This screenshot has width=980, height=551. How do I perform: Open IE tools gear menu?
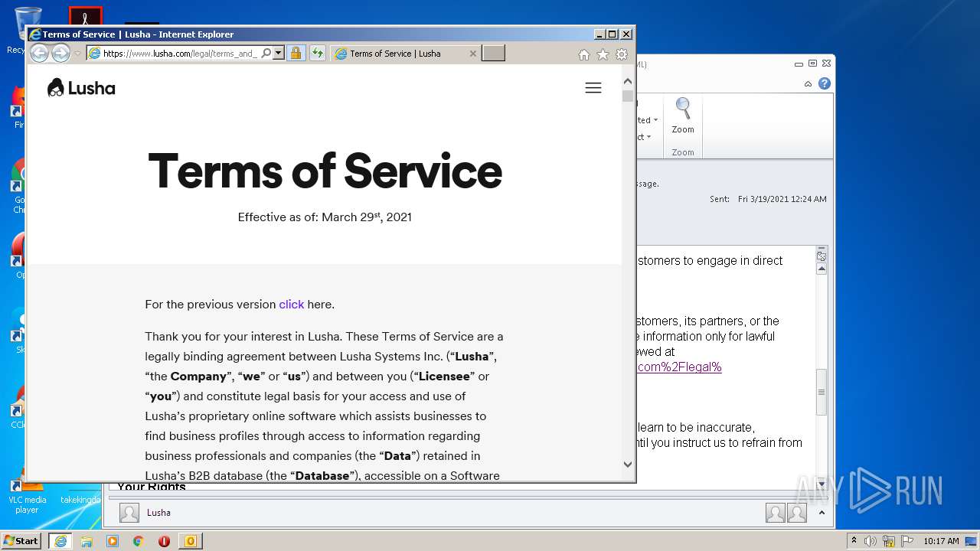tap(622, 54)
